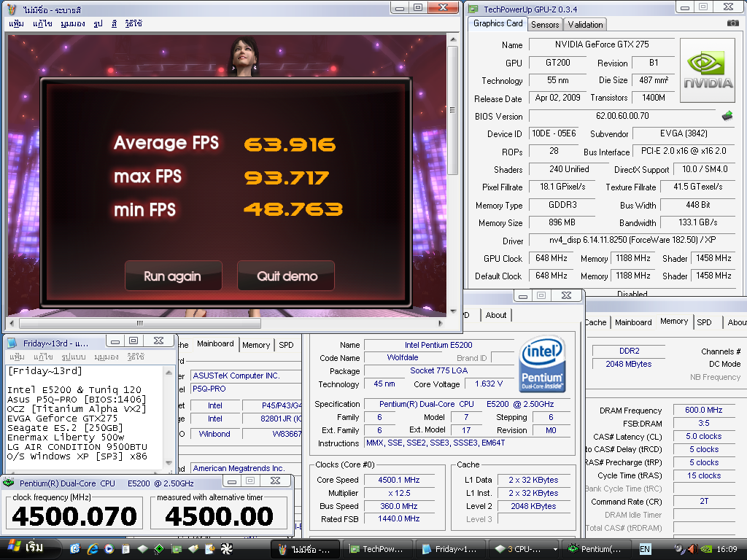Click Quit demo button
The image size is (747, 560).
click(286, 276)
